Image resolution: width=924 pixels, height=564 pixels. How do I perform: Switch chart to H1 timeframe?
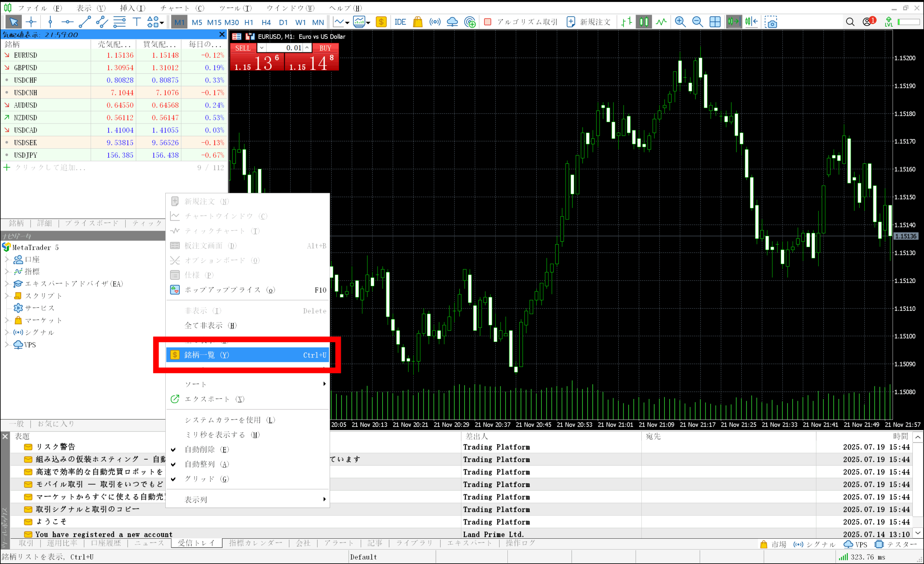249,22
